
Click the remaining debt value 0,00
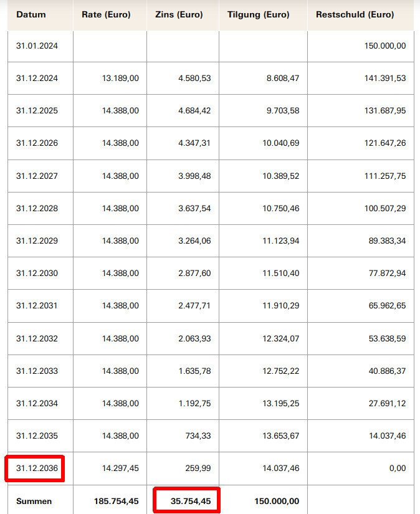click(397, 469)
